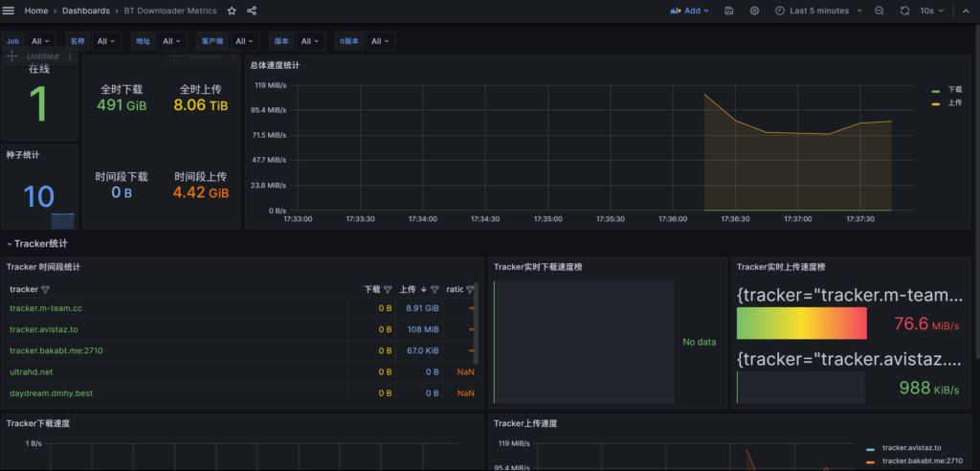This screenshot has height=471, width=980.
Task: Click the refresh dashboard icon
Action: (x=904, y=11)
